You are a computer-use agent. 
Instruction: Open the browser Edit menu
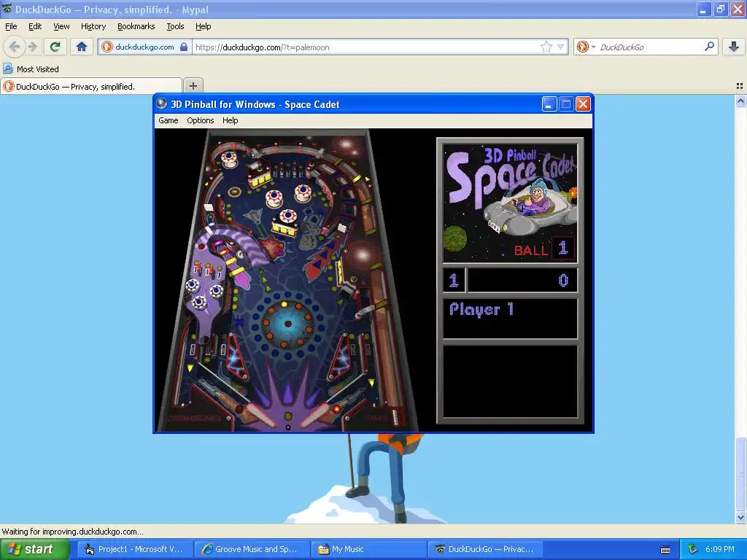pyautogui.click(x=35, y=26)
